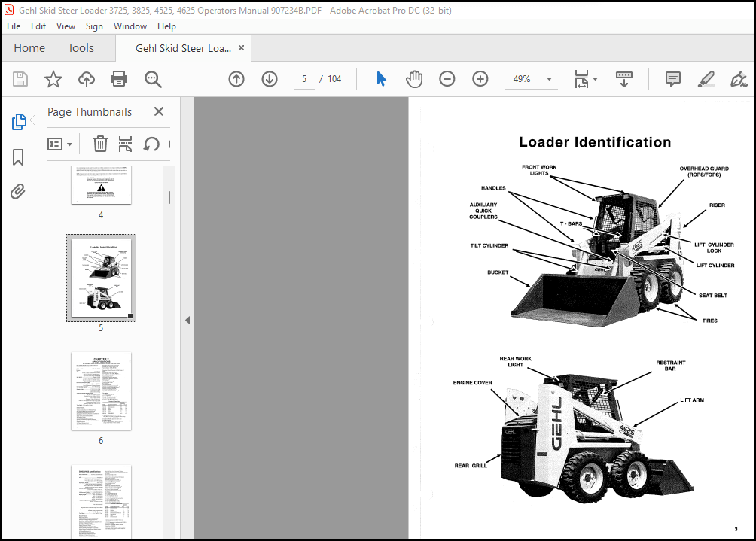Click the Search magnifier icon

click(x=152, y=78)
